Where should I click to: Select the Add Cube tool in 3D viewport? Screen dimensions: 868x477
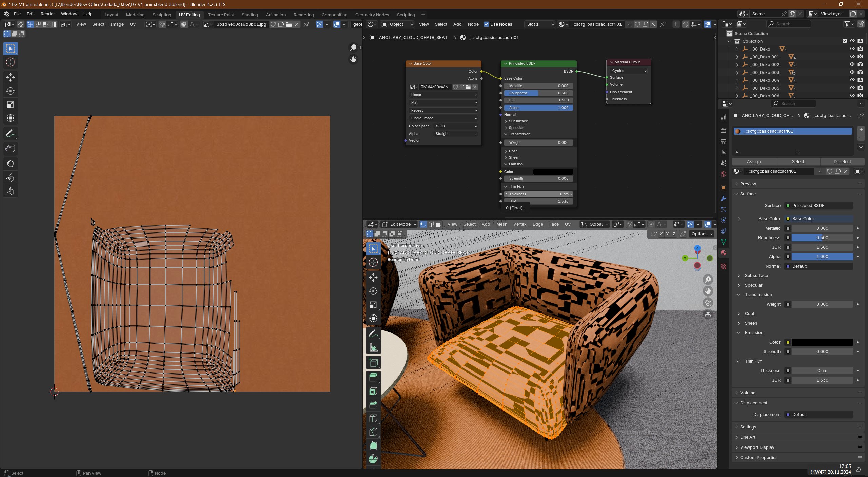pyautogui.click(x=373, y=363)
